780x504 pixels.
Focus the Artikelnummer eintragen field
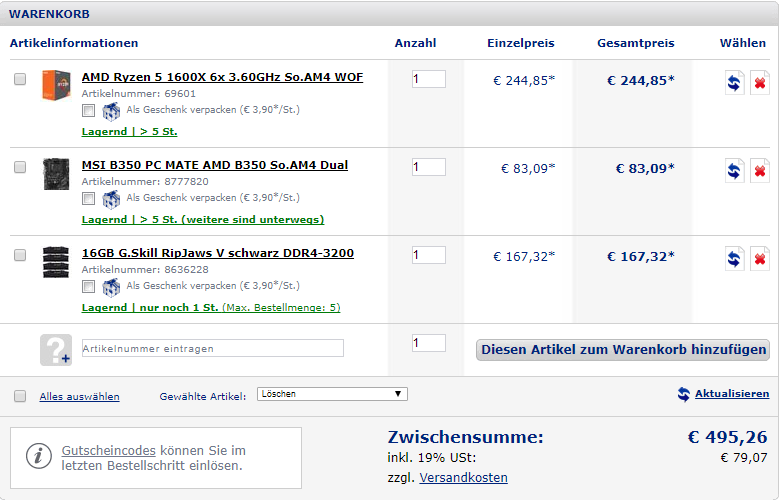pos(213,348)
